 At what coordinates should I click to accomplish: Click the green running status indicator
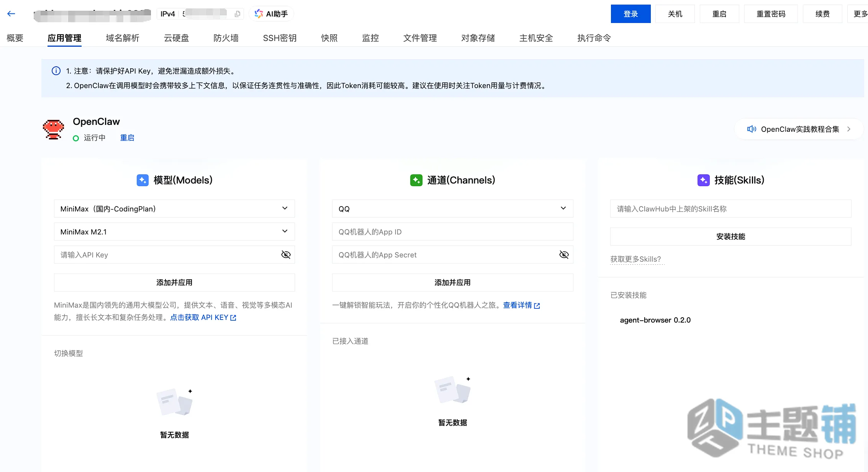click(76, 138)
